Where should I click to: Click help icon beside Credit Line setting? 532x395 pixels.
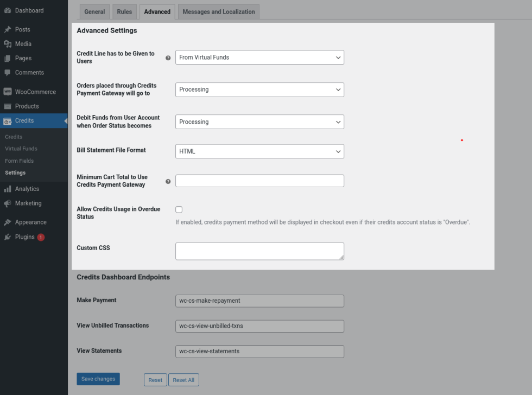pos(168,58)
